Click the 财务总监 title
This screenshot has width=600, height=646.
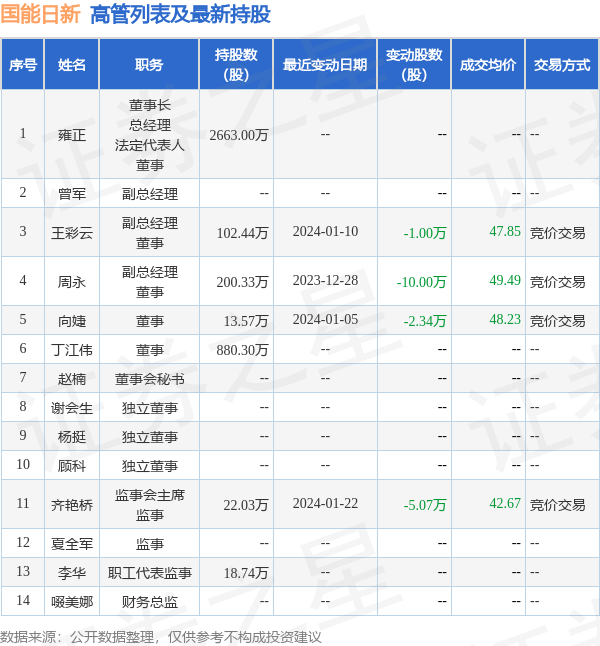point(150,602)
